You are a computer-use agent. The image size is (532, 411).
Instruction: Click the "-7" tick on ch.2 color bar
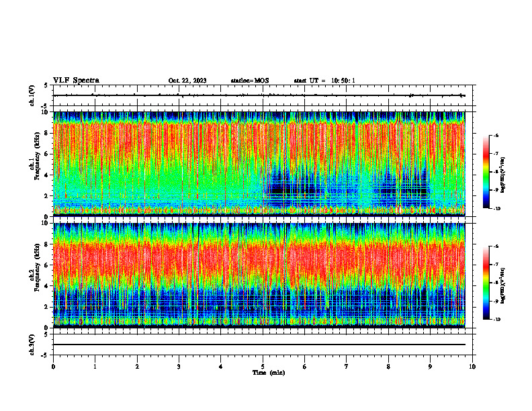tap(496, 265)
